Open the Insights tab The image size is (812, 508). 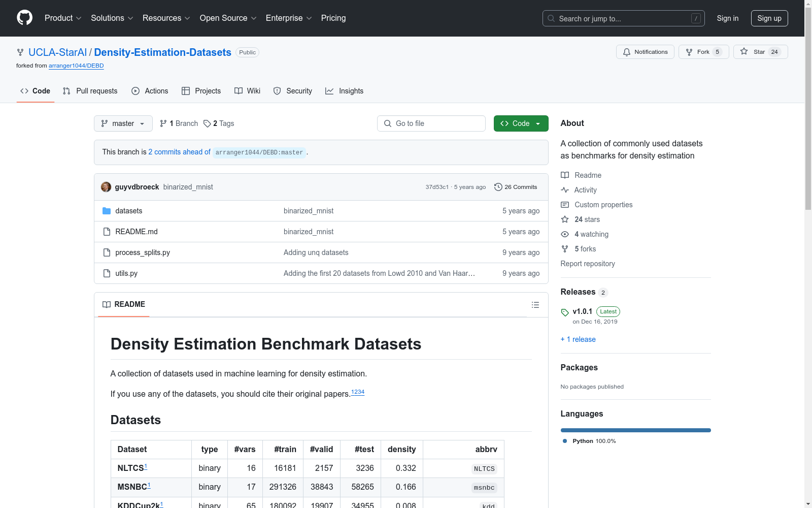tap(345, 91)
